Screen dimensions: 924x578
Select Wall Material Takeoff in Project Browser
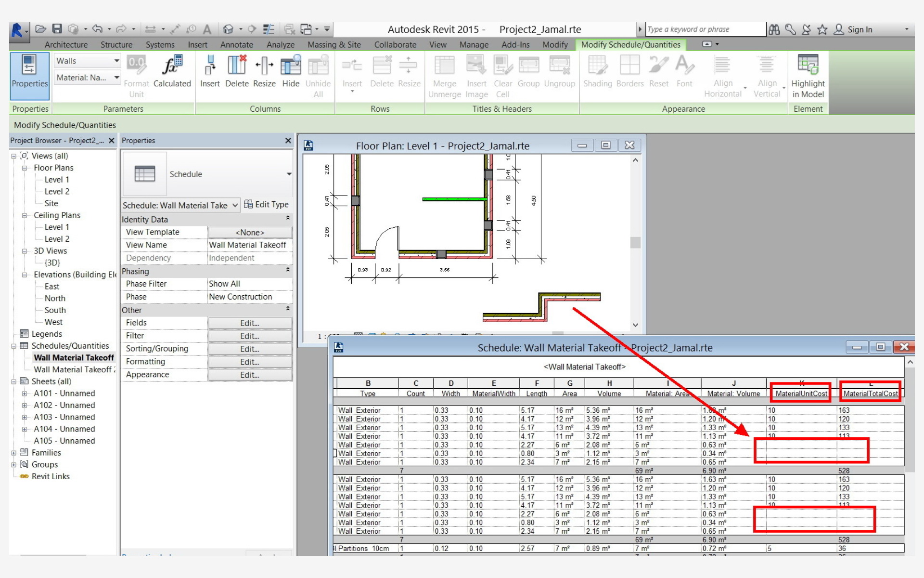pos(73,357)
